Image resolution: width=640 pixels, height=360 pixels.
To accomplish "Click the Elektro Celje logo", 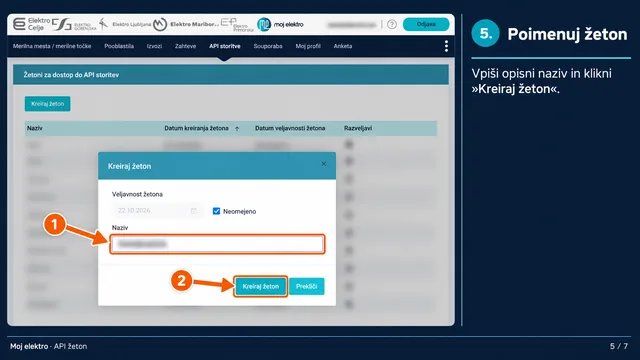I will 31,24.
